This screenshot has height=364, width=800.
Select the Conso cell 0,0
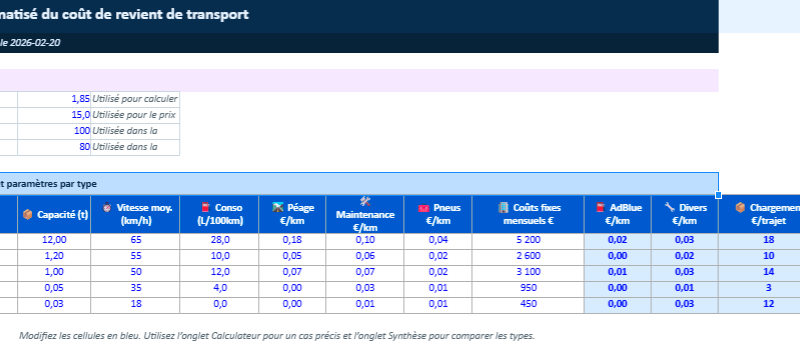[219, 304]
